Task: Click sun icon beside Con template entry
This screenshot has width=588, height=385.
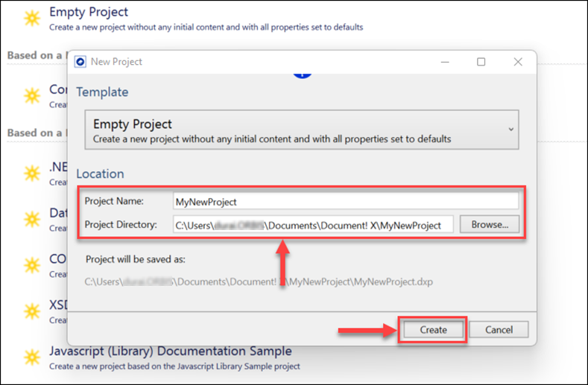Action: (x=31, y=95)
